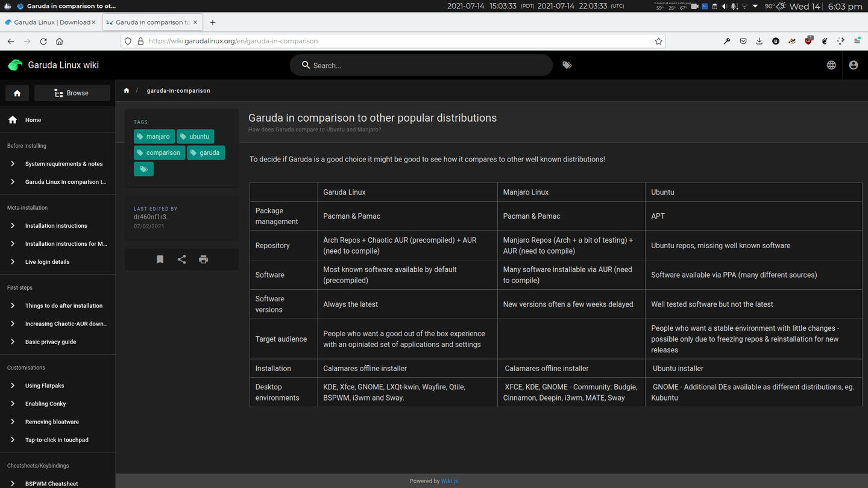Open Tap-to-click in touchpad sidebar item
This screenshot has height=488, width=868.
tap(57, 440)
